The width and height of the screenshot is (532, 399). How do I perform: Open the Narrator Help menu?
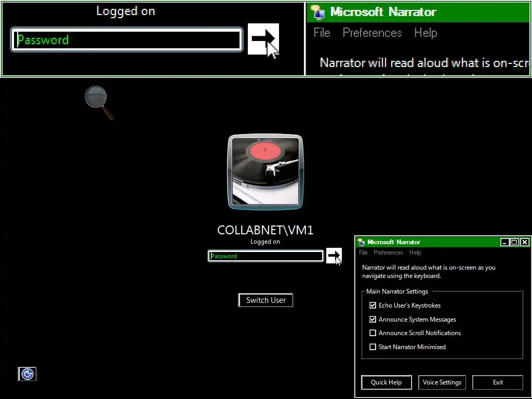(x=415, y=252)
